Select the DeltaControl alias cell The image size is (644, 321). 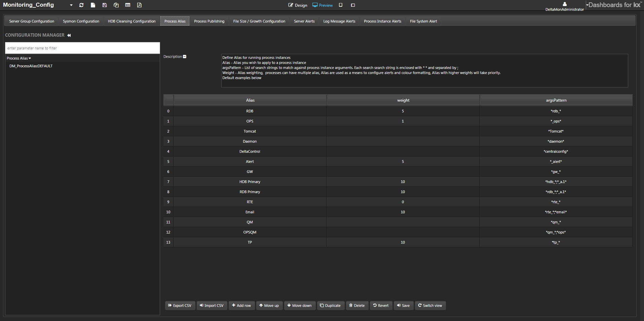coord(250,151)
